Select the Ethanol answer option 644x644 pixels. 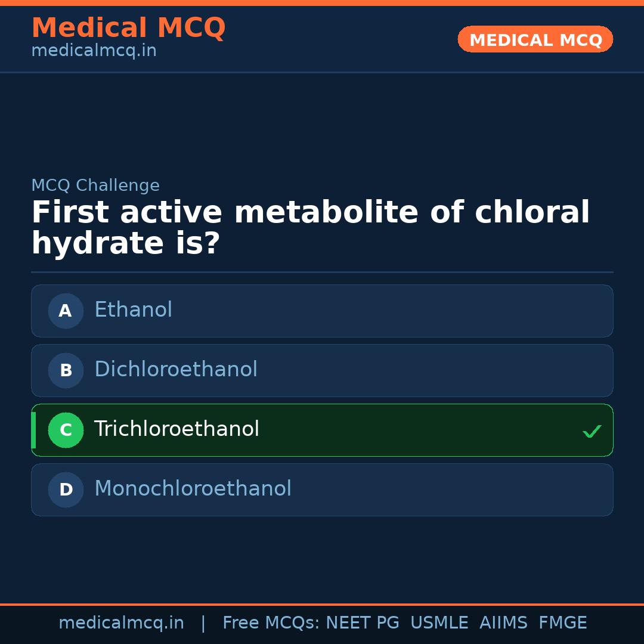click(x=322, y=311)
